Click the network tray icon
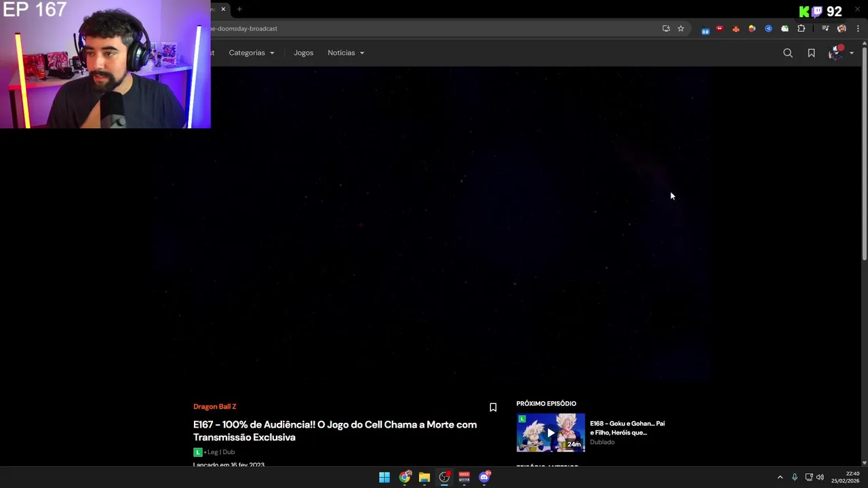The height and width of the screenshot is (488, 868). [x=809, y=477]
